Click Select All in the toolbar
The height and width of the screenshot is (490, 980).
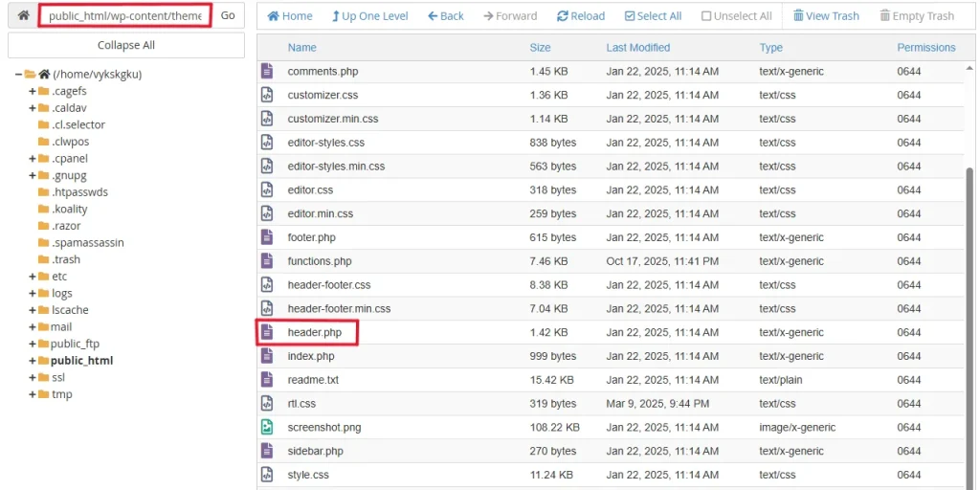point(653,16)
